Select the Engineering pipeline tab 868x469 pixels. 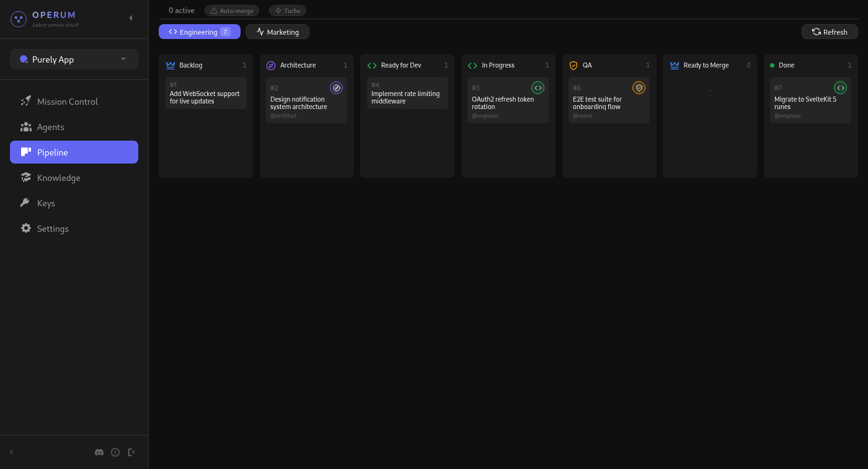click(x=199, y=32)
